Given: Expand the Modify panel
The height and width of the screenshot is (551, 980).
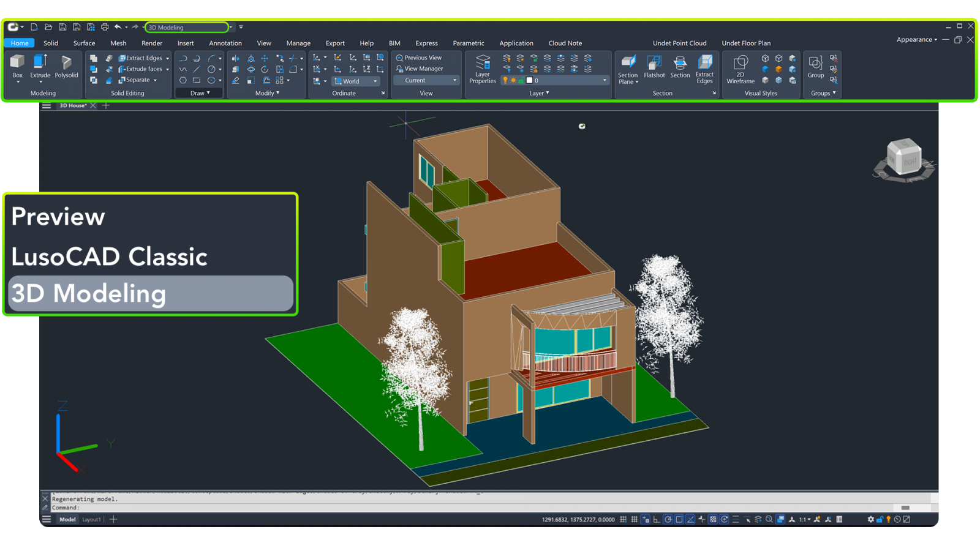Looking at the screenshot, I should coord(267,93).
